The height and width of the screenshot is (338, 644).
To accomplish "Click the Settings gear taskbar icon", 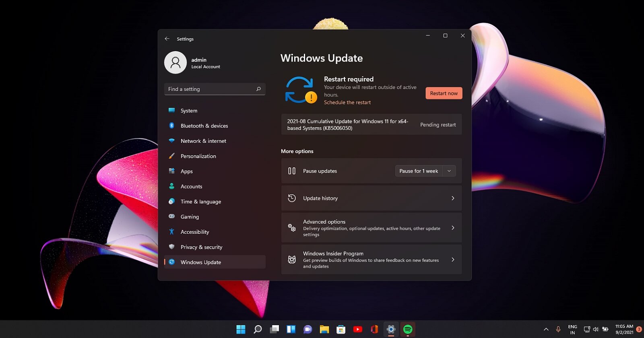I will [391, 330].
